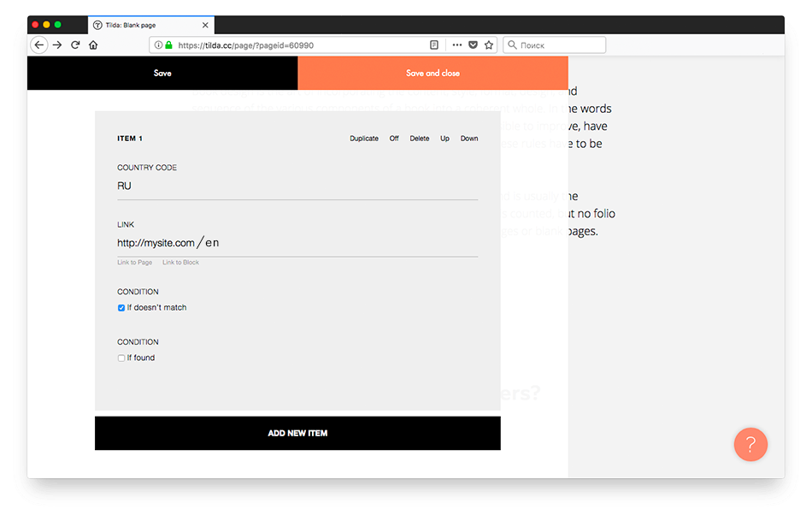The width and height of the screenshot is (812, 521).
Task: Uncheck the If doesn't match checkbox
Action: pos(121,308)
